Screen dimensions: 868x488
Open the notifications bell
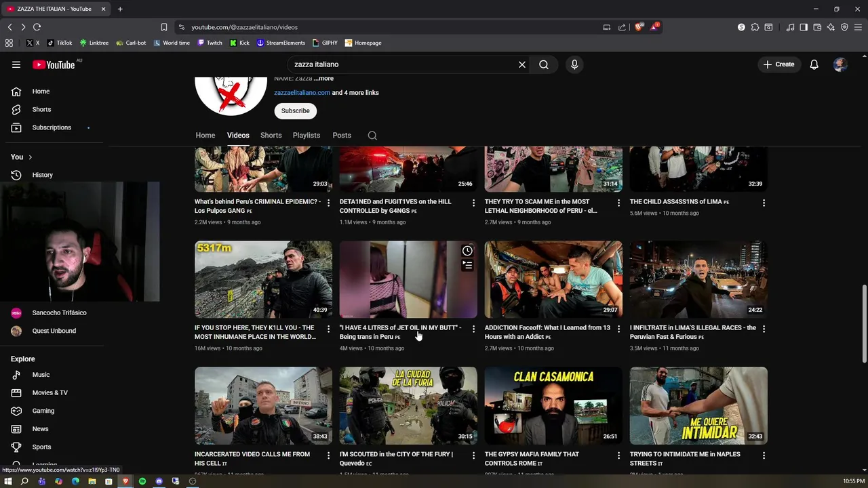pos(814,64)
